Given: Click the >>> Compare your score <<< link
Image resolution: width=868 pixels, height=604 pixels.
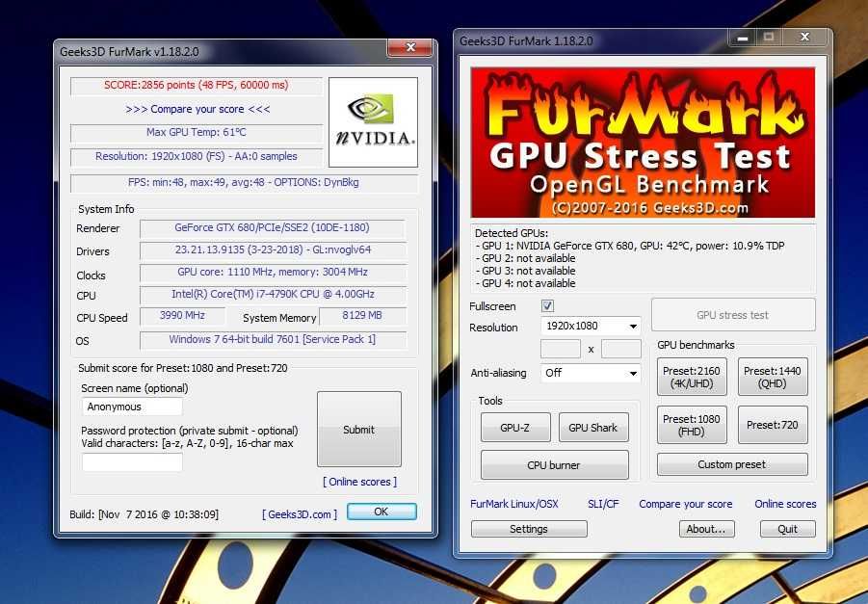Looking at the screenshot, I should pos(197,109).
